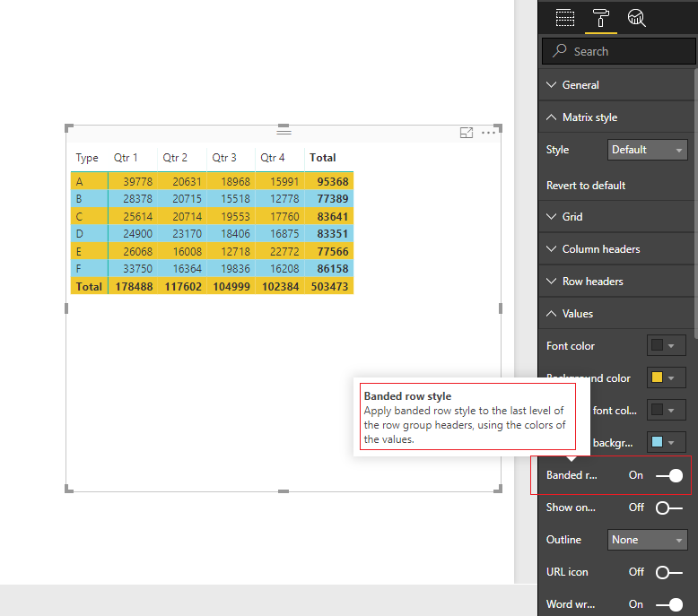
Task: Open the Font color swatch picker
Action: pyautogui.click(x=666, y=345)
